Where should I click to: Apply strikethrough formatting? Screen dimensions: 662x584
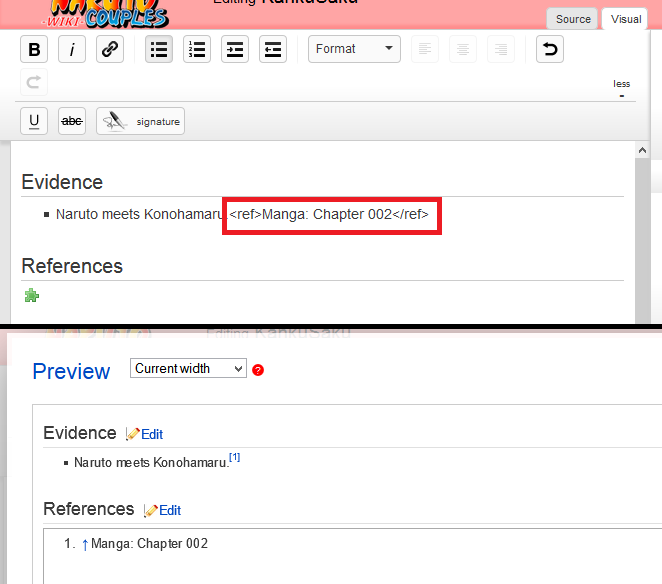click(72, 121)
